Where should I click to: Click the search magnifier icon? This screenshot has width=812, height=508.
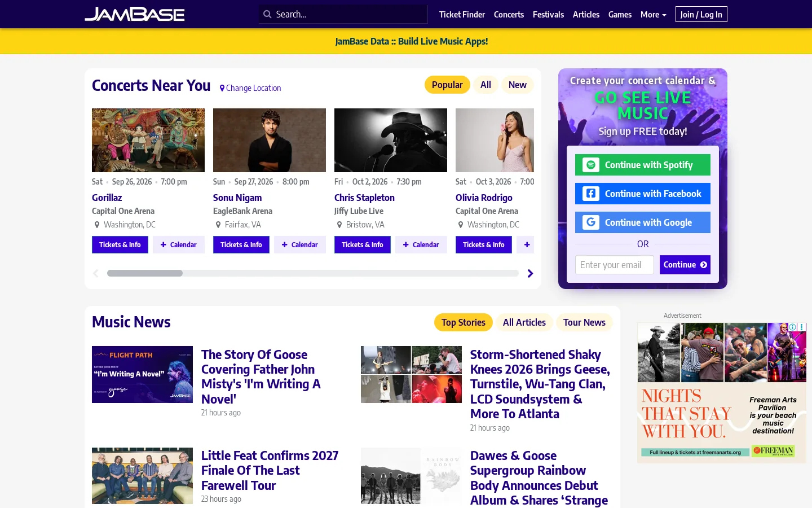(267, 14)
